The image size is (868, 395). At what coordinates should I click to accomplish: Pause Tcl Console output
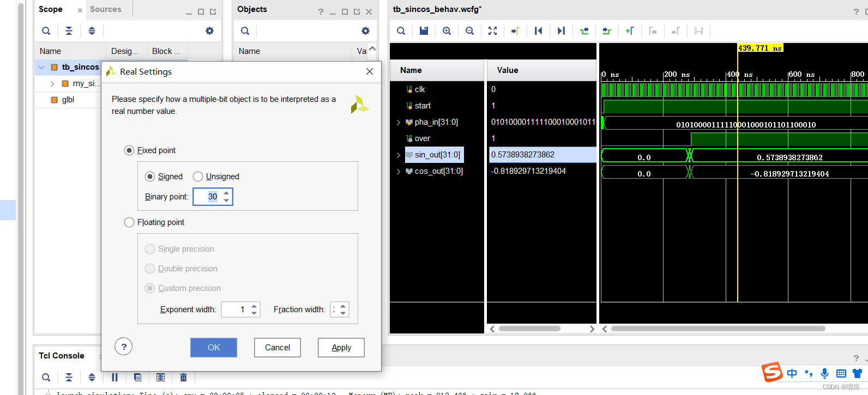[114, 377]
